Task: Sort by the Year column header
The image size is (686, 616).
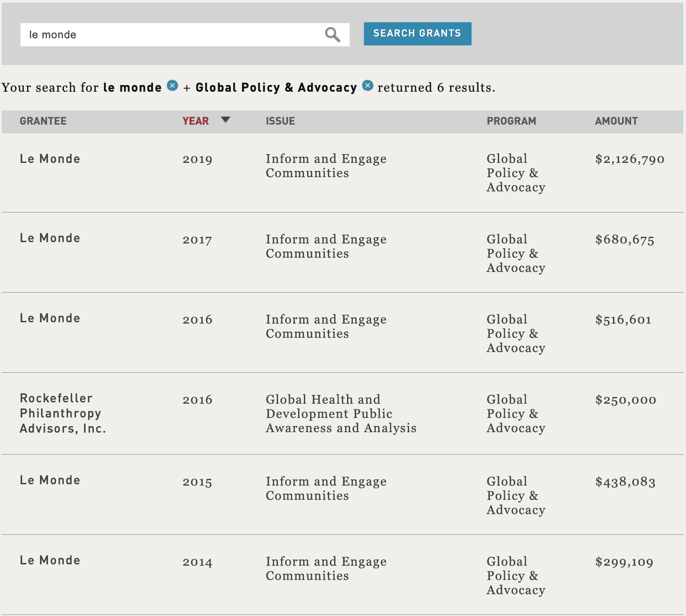Action: coord(195,121)
